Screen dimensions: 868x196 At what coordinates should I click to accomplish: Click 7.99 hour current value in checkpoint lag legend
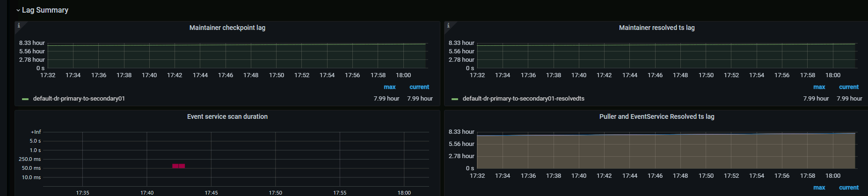tap(420, 99)
